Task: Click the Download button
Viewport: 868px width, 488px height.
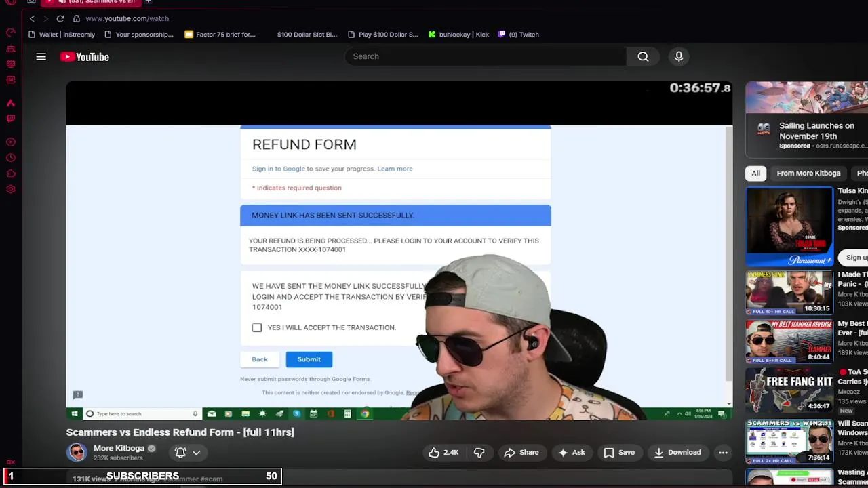Action: pos(677,453)
